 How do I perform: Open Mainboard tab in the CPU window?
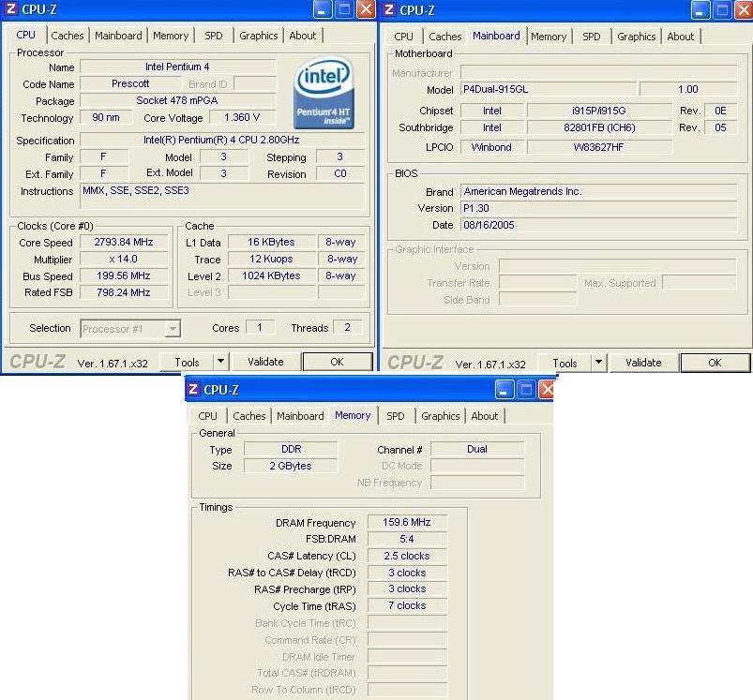118,36
